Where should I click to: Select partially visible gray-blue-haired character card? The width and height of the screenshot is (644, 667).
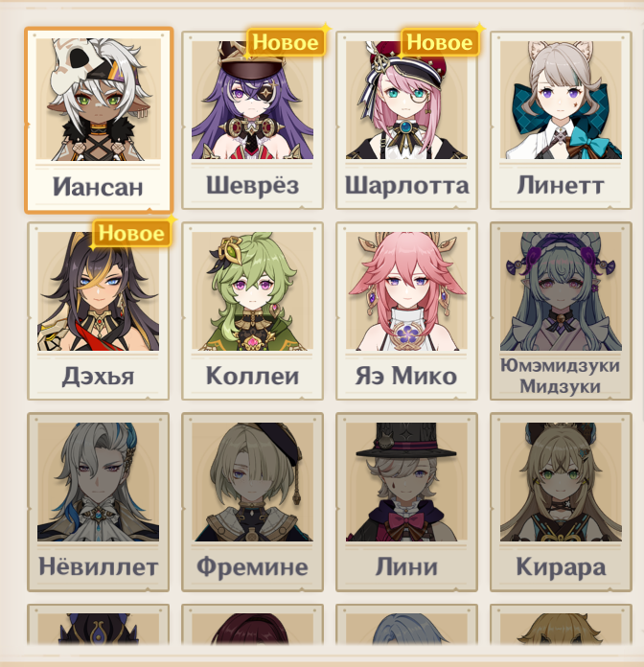[x=406, y=625]
